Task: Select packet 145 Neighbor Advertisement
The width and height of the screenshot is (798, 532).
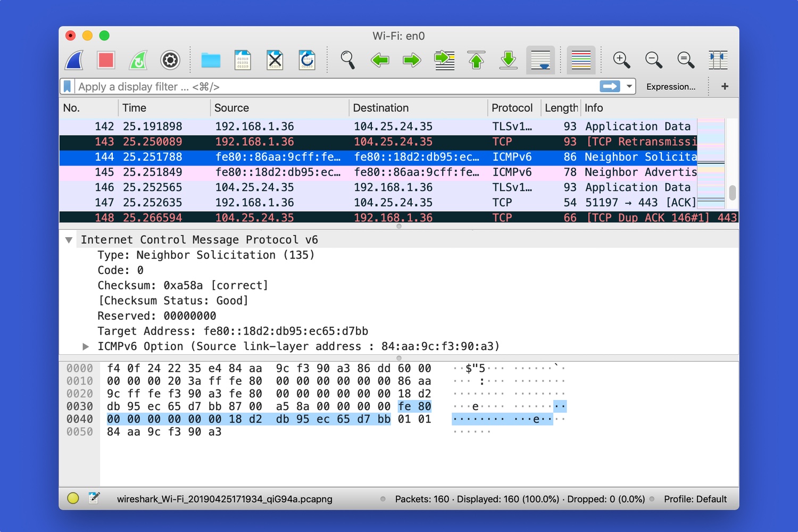Action: (378, 172)
